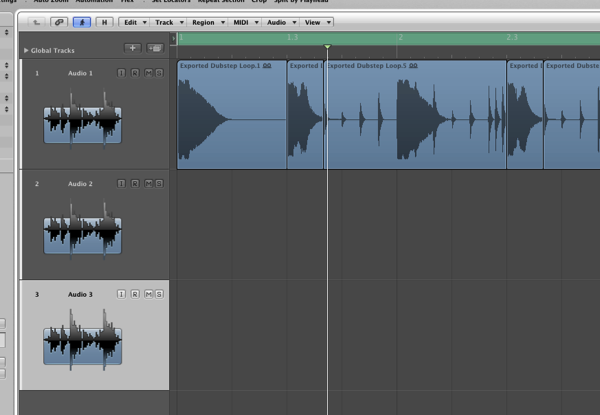Screen dimensions: 600x415
Task: Mute the Audio 2 track
Action: point(148,184)
